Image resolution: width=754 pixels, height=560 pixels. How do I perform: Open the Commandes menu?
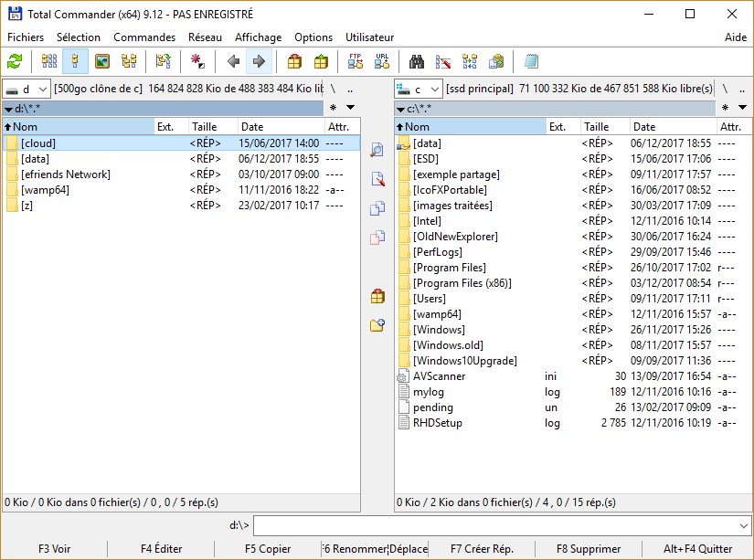point(144,37)
